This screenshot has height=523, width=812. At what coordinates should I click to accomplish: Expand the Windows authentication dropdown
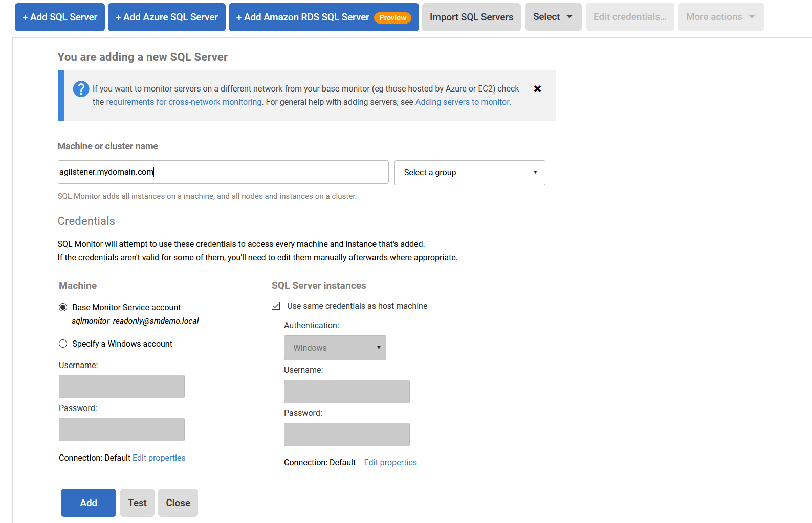335,348
